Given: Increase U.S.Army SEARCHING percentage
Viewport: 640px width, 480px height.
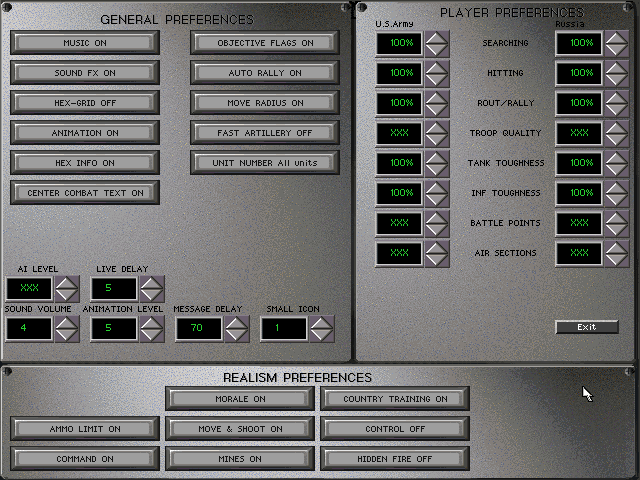Looking at the screenshot, I should [437, 37].
